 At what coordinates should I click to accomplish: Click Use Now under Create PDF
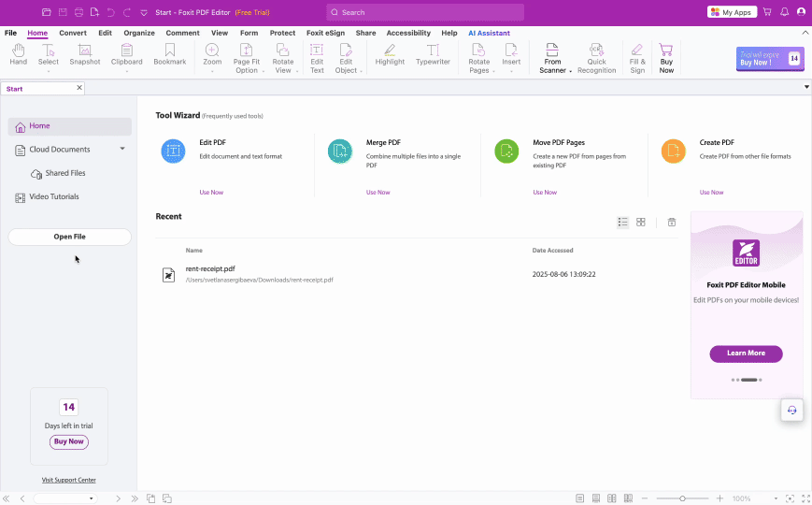click(x=711, y=193)
